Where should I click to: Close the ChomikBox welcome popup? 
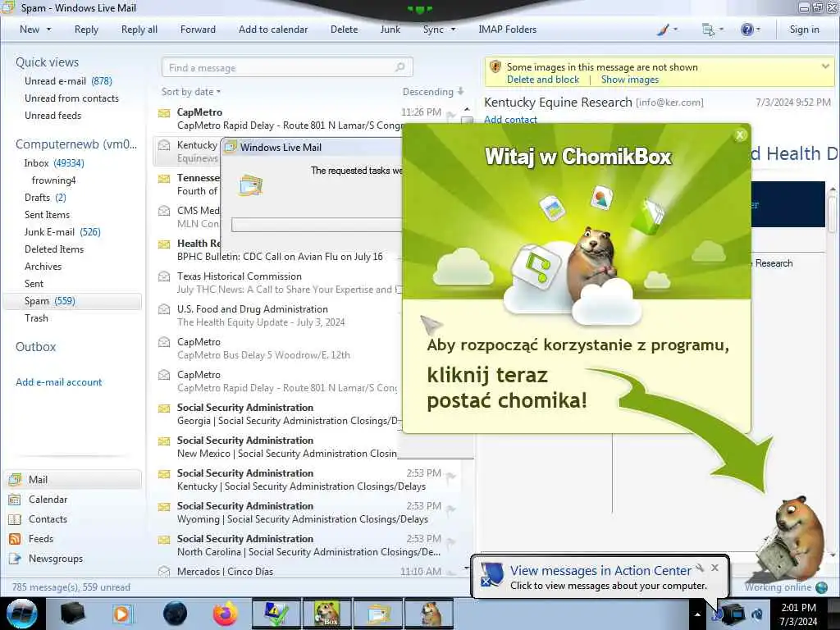coord(740,135)
